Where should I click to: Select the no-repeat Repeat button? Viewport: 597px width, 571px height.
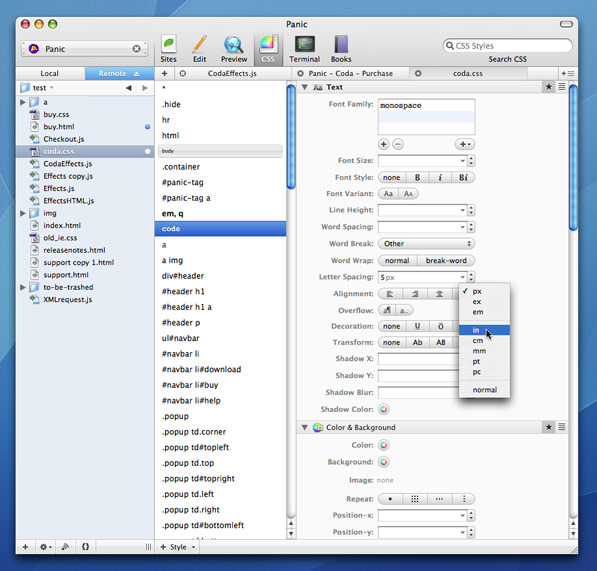pyautogui.click(x=390, y=499)
